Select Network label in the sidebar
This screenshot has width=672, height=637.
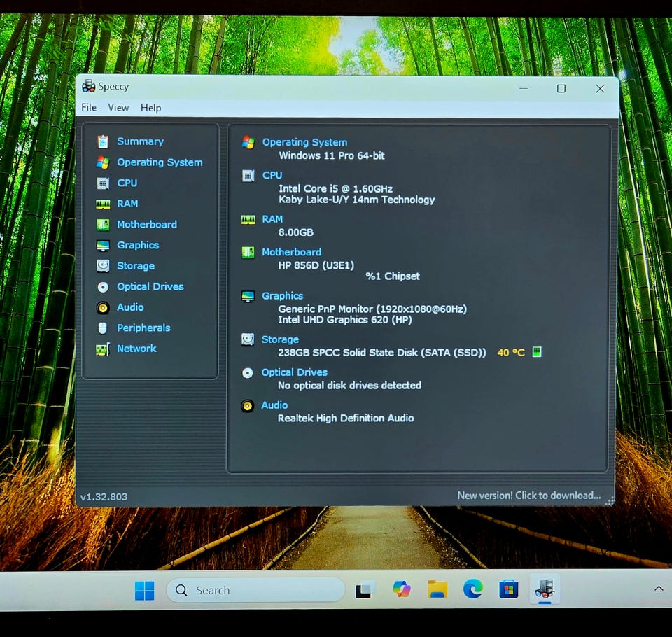136,349
